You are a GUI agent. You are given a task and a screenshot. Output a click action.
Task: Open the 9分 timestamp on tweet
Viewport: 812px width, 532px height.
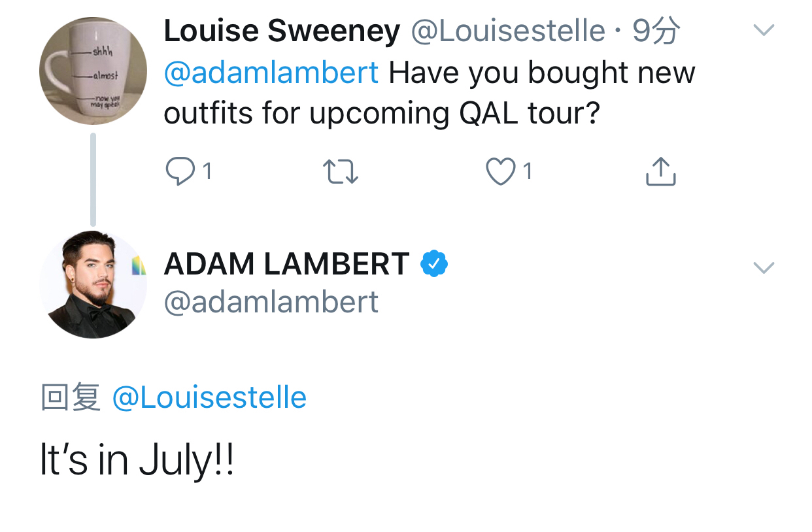(656, 31)
